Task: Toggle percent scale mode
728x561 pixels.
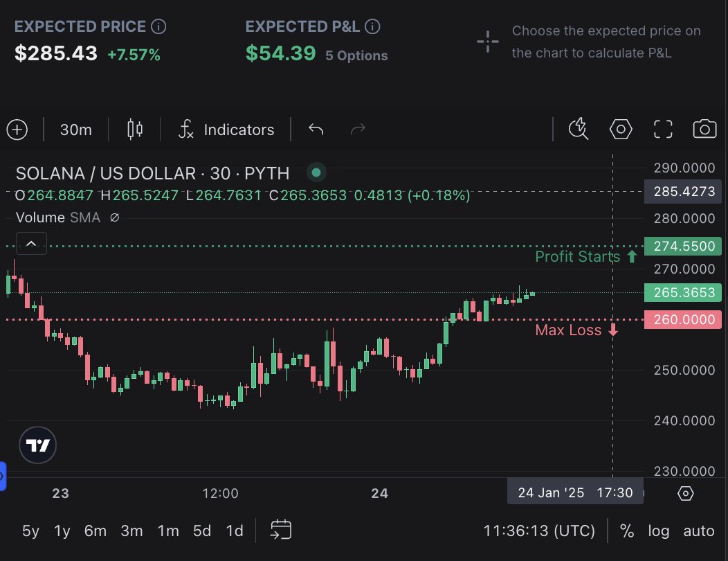Action: click(x=627, y=531)
